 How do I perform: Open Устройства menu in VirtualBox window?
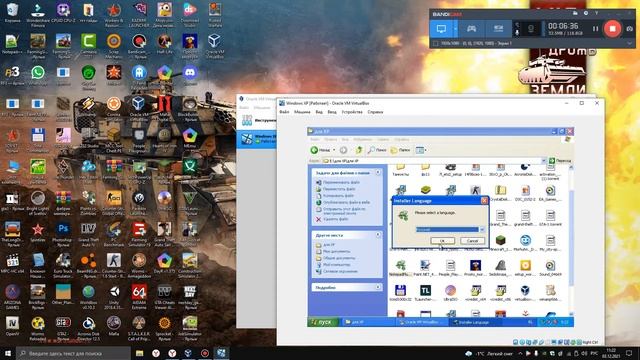click(x=352, y=112)
